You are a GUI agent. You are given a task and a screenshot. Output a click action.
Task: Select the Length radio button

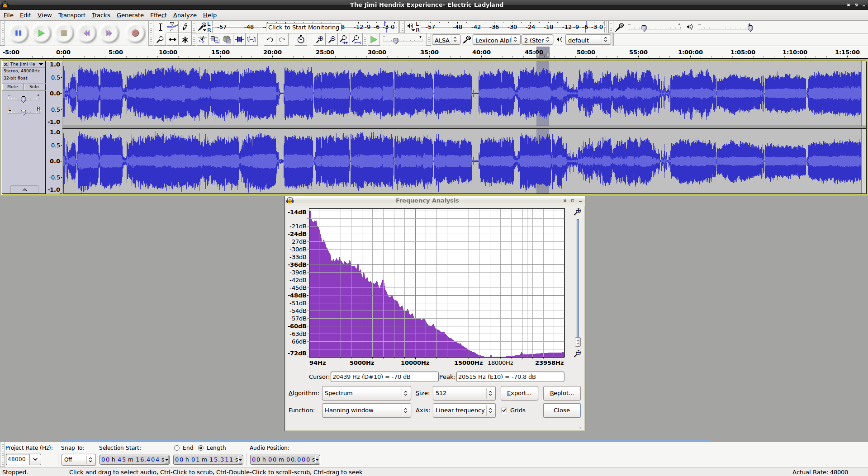201,448
